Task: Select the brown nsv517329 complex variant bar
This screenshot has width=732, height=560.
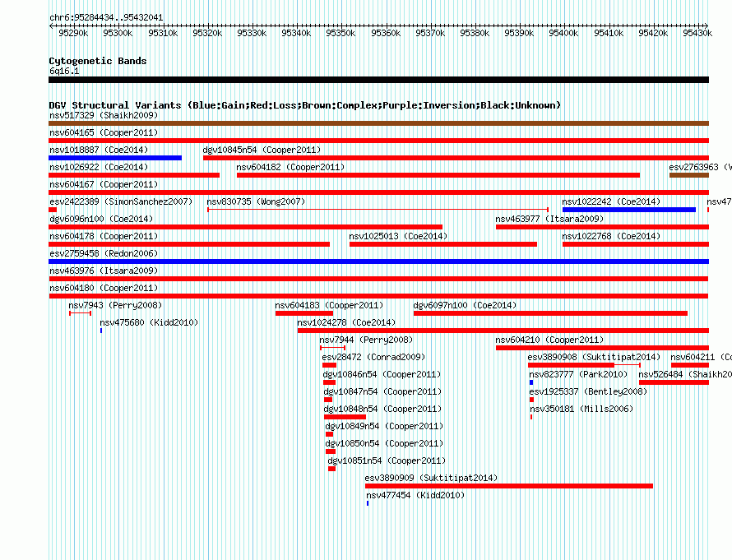Action: point(378,123)
